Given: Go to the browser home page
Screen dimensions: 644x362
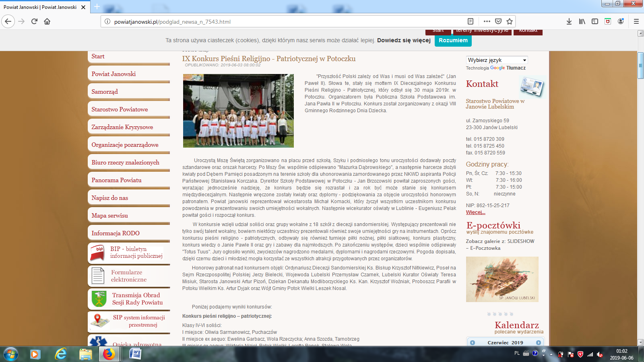Looking at the screenshot, I should tap(47, 21).
